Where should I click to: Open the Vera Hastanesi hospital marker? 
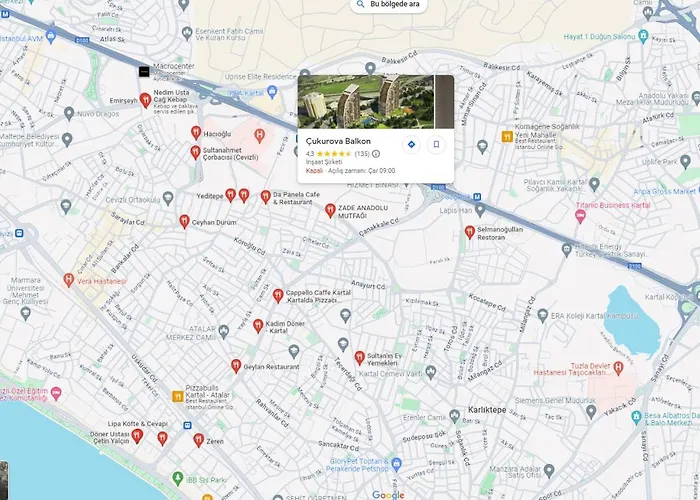tap(68, 280)
